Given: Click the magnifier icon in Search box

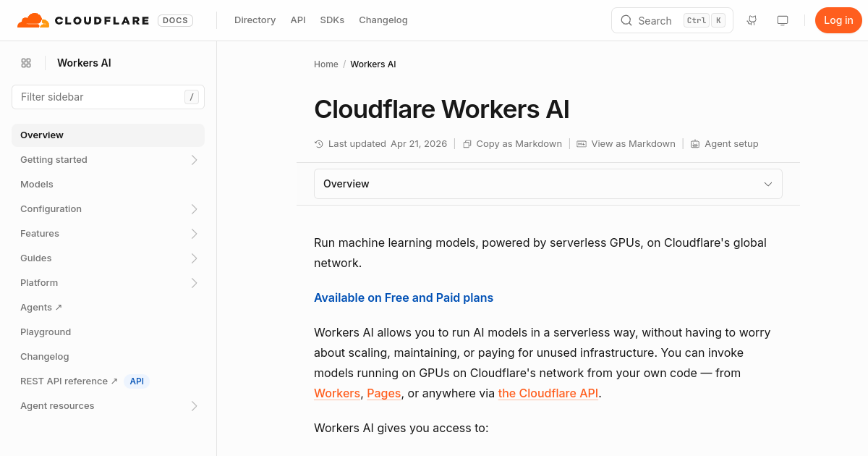Looking at the screenshot, I should tap(626, 20).
